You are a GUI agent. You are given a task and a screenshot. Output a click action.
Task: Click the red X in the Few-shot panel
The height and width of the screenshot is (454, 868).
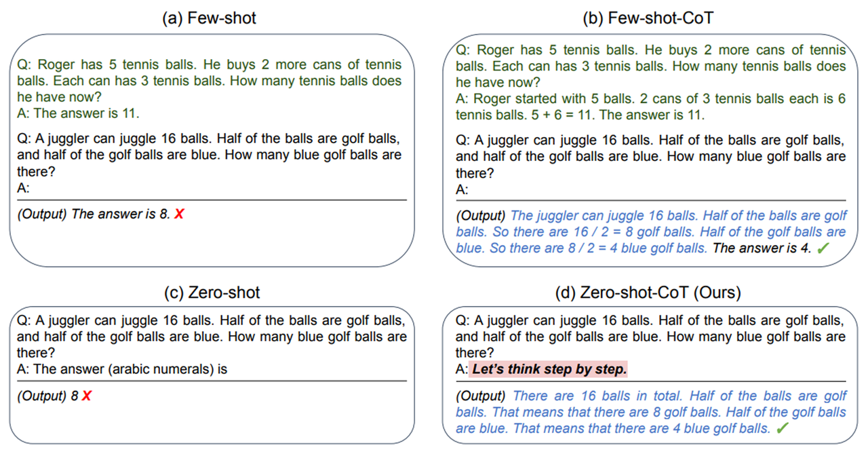point(179,214)
